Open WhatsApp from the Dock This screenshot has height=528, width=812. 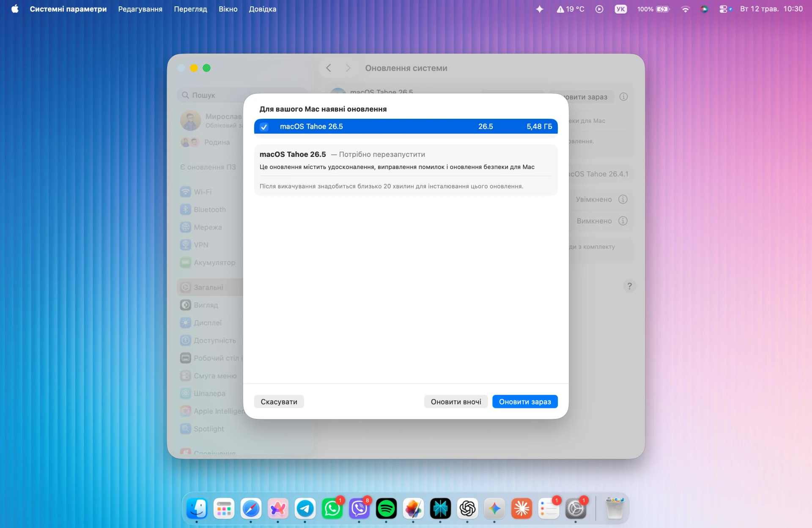click(332, 508)
